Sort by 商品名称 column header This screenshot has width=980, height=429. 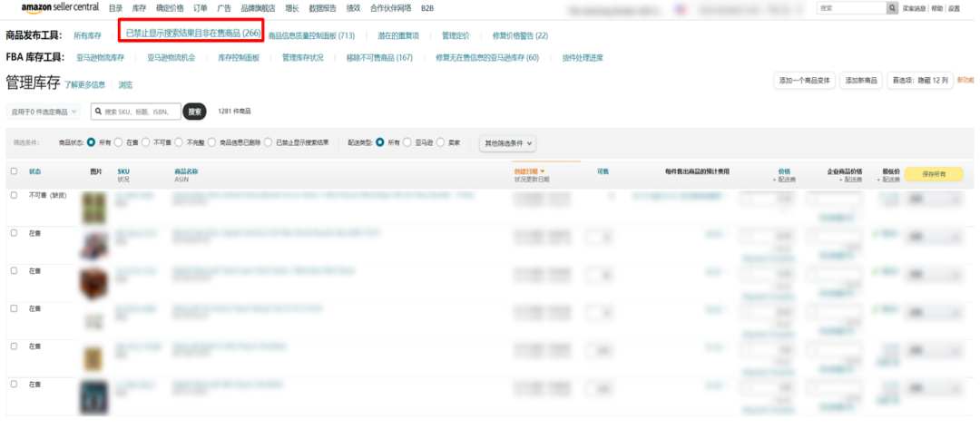coord(186,171)
